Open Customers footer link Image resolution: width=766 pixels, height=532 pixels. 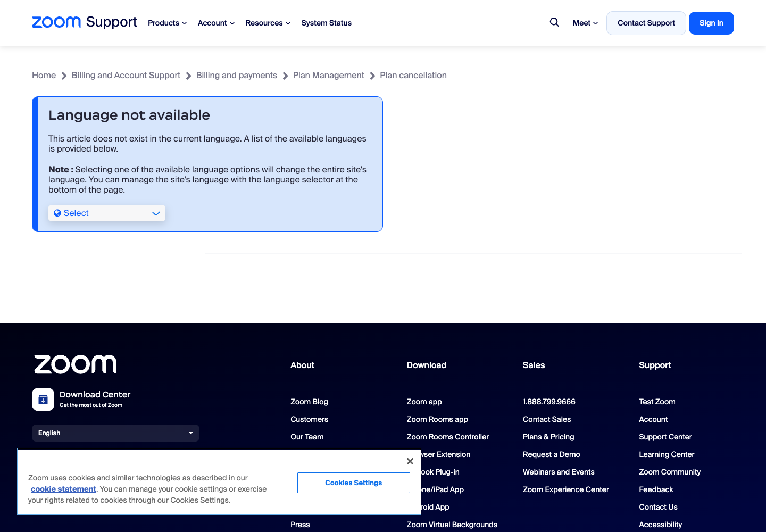point(310,419)
